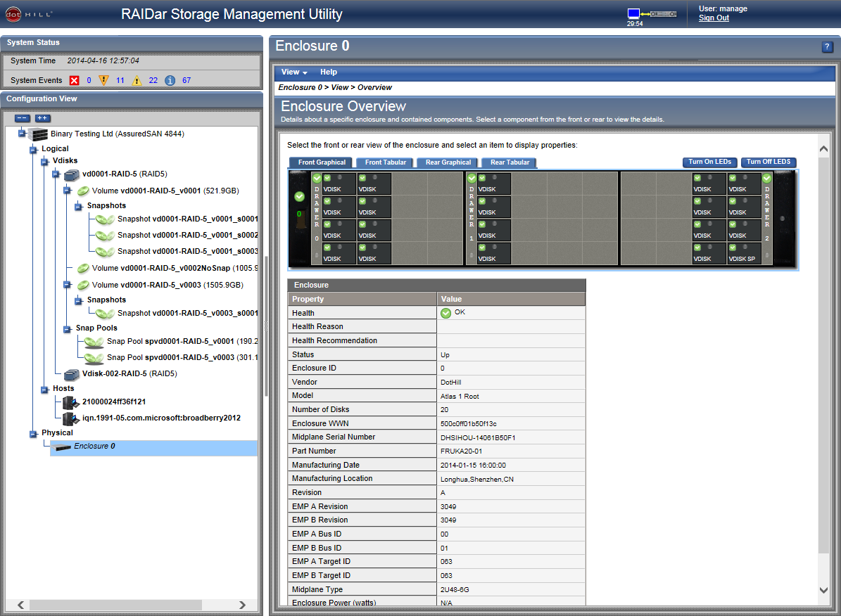Select Snapshot vd0001-RAID-5_v0001_s0003 in tree
This screenshot has height=616, width=841.
[188, 252]
